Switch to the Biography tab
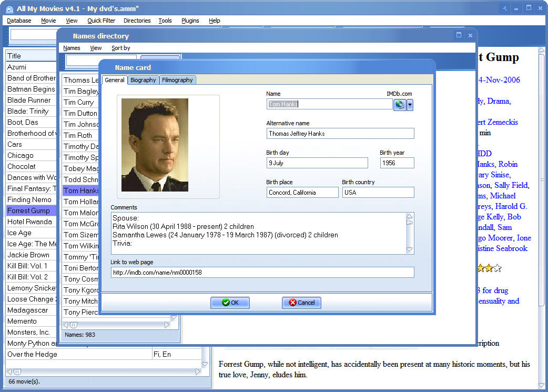The height and width of the screenshot is (392, 548). (143, 80)
